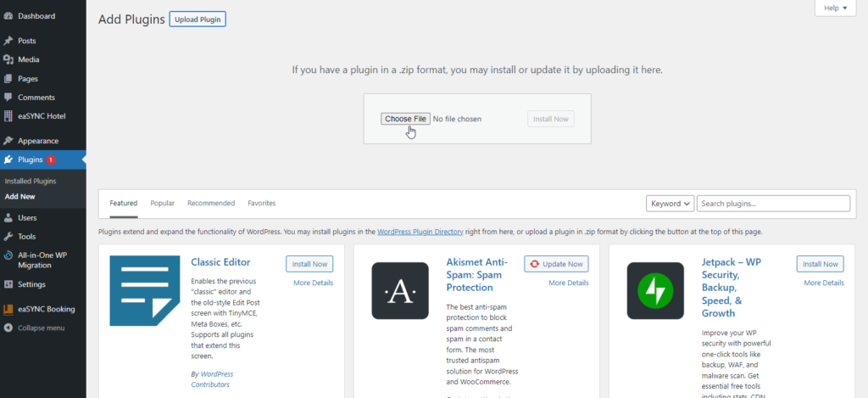
Task: Open More Details for Jetpack
Action: coord(824,283)
